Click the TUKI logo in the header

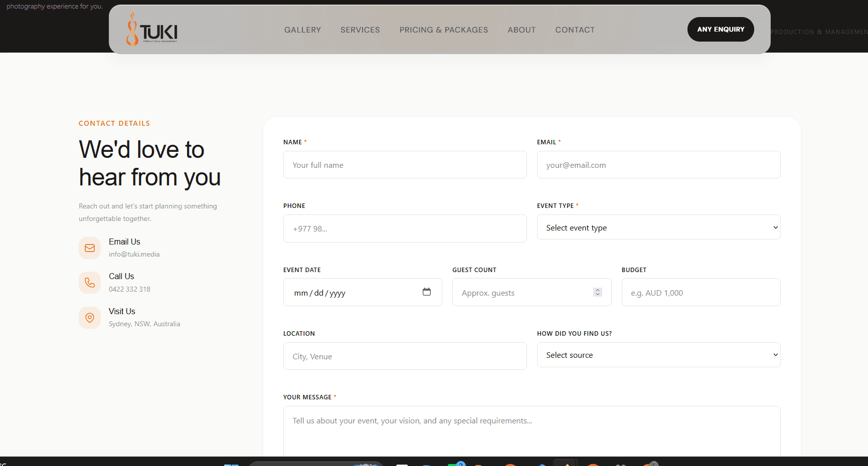click(x=152, y=30)
